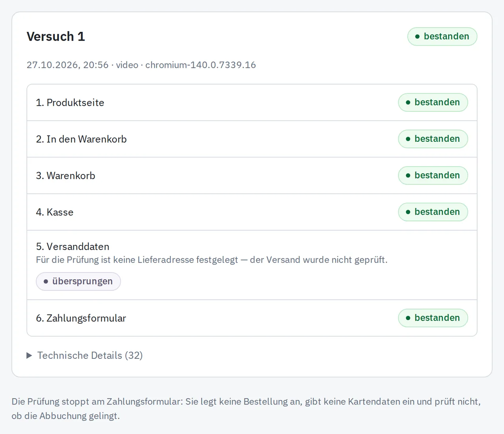Click the Versuch 1 heading
504x434 pixels.
[x=56, y=37]
